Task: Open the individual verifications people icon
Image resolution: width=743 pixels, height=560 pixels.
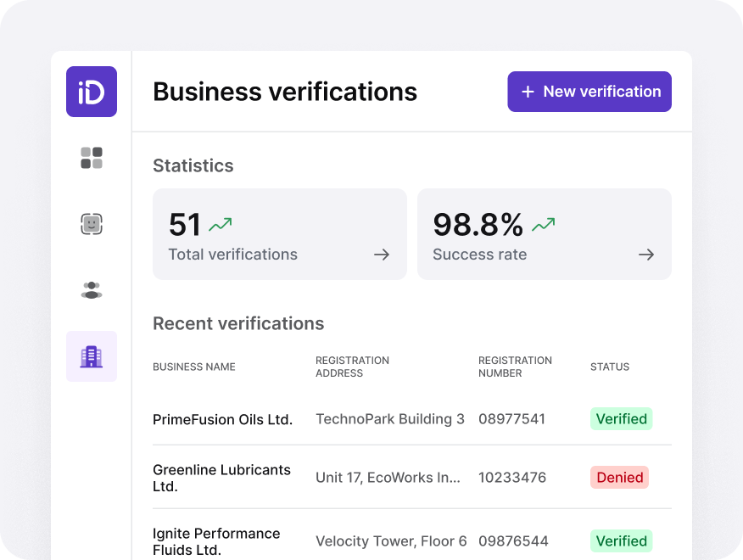Action: (91, 289)
